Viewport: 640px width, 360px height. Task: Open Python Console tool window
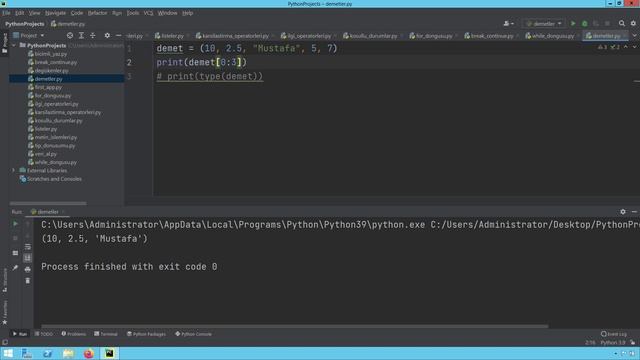pyautogui.click(x=193, y=334)
